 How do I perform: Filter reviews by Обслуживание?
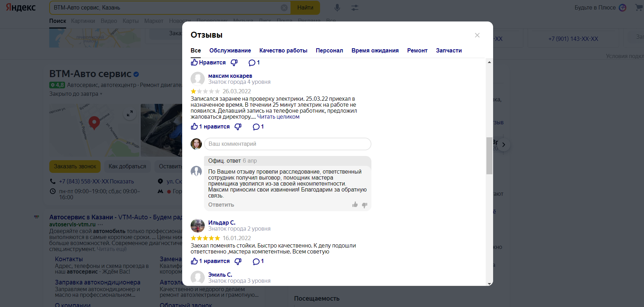pyautogui.click(x=230, y=51)
